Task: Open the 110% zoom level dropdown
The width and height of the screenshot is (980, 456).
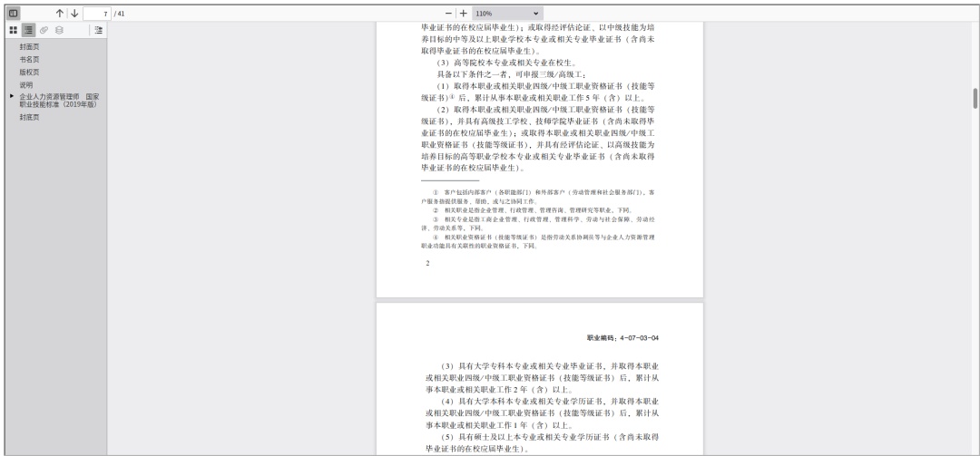Action: click(x=508, y=14)
